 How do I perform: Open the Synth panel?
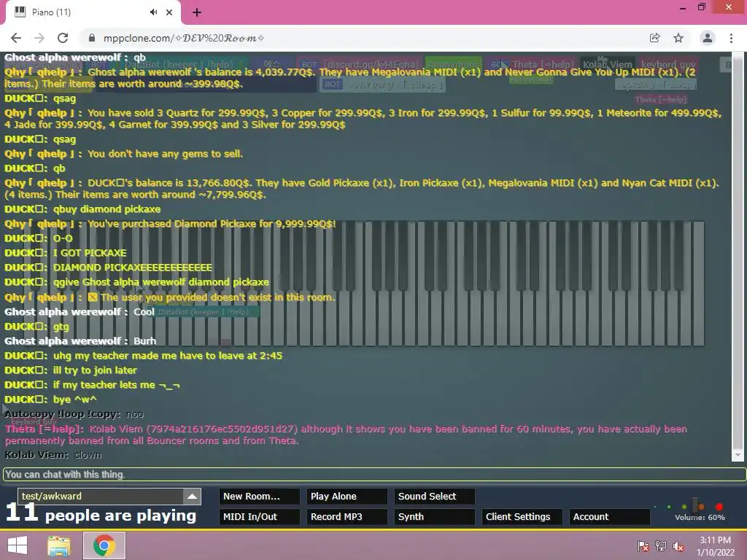(x=435, y=517)
